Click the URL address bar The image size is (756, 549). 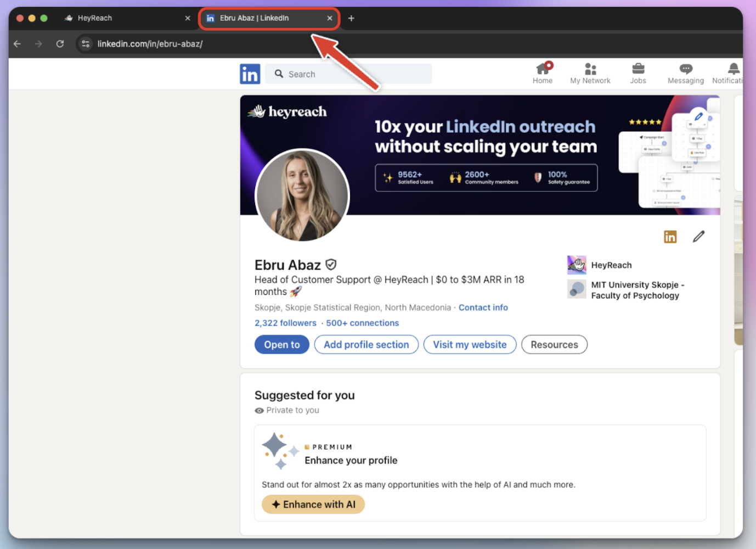pyautogui.click(x=406, y=44)
